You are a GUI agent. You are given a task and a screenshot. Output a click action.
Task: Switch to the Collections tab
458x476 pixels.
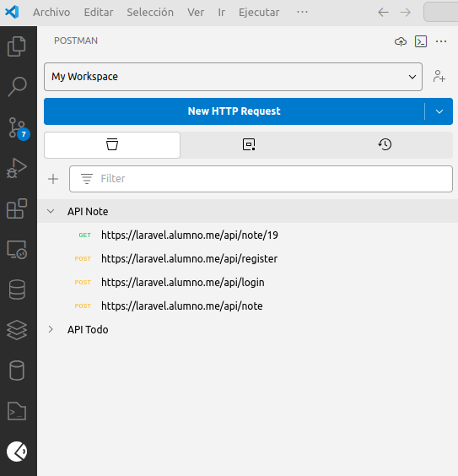click(112, 145)
